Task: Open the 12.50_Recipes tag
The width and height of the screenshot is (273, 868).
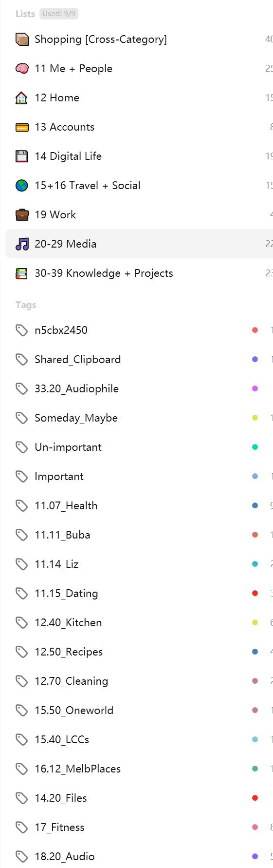Action: 139,652
